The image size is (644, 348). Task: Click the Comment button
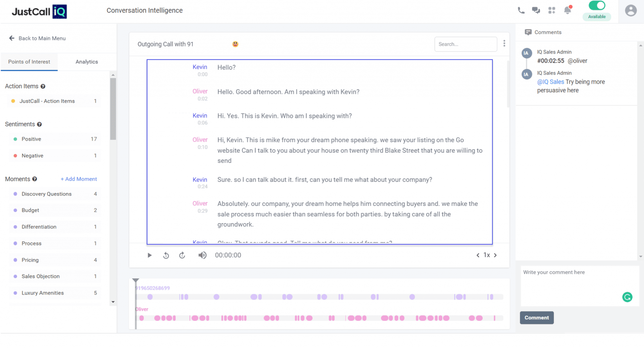click(536, 318)
